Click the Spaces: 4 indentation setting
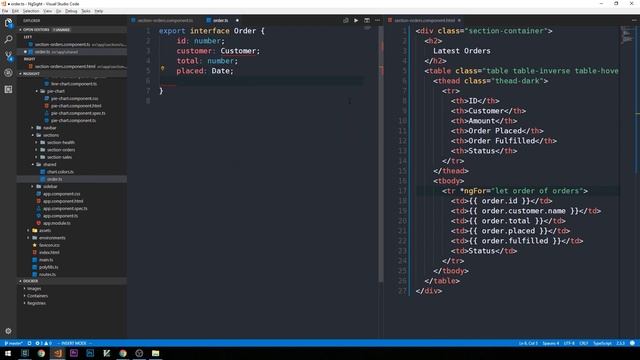Screen dimensions: 640x360 (x=551, y=343)
